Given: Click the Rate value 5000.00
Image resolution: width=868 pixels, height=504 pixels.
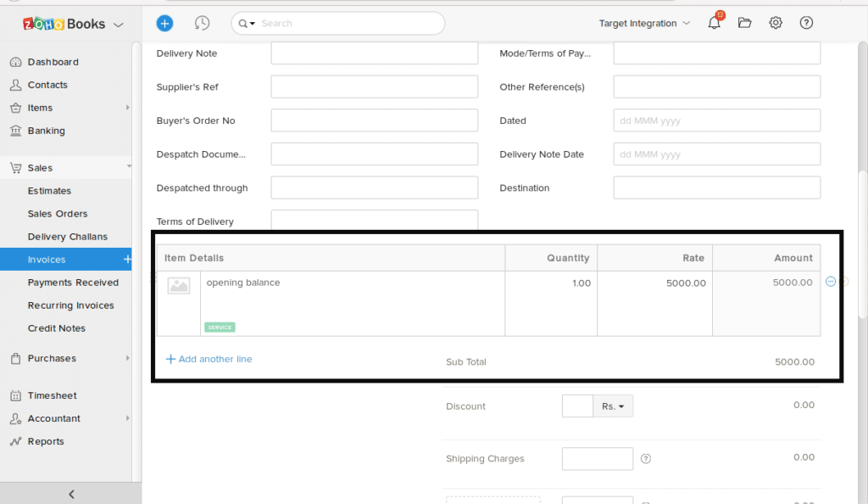Looking at the screenshot, I should pos(686,283).
